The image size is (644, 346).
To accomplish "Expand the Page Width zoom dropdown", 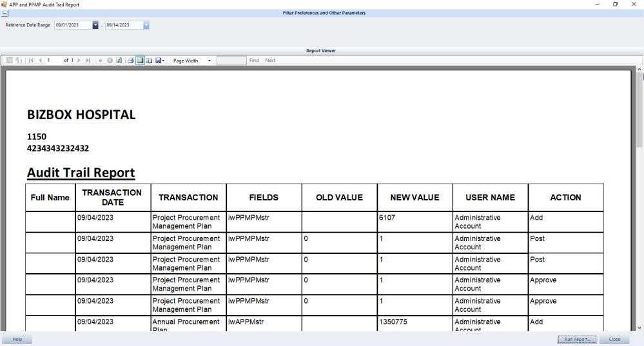I will pyautogui.click(x=210, y=61).
